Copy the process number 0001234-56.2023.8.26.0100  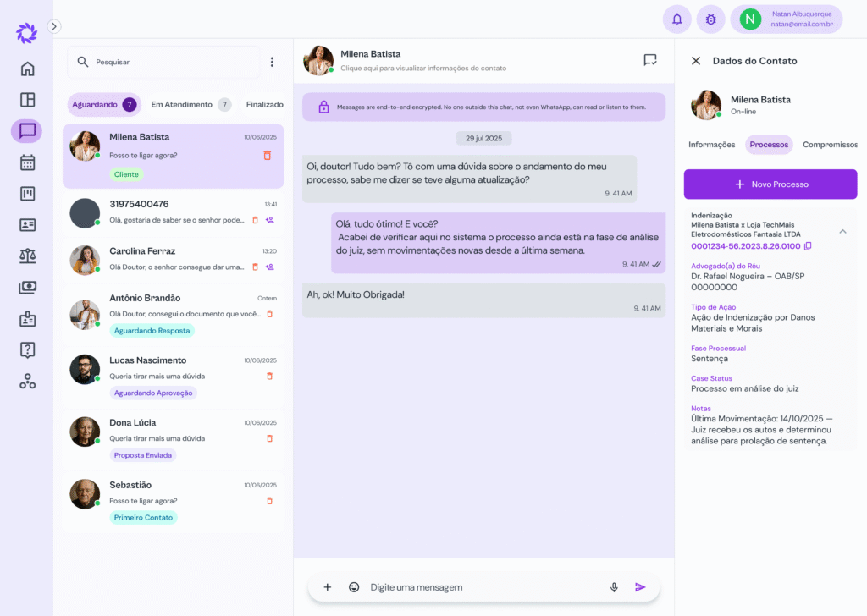808,246
